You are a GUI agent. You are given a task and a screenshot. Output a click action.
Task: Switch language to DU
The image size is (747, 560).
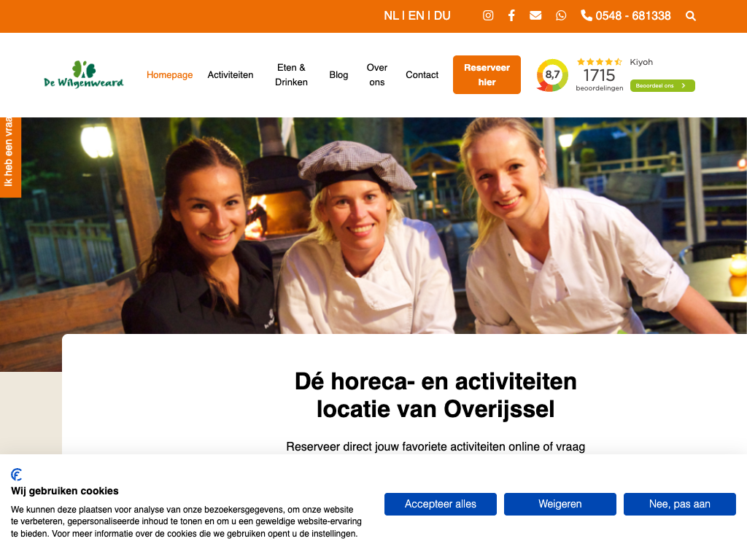pyautogui.click(x=442, y=16)
